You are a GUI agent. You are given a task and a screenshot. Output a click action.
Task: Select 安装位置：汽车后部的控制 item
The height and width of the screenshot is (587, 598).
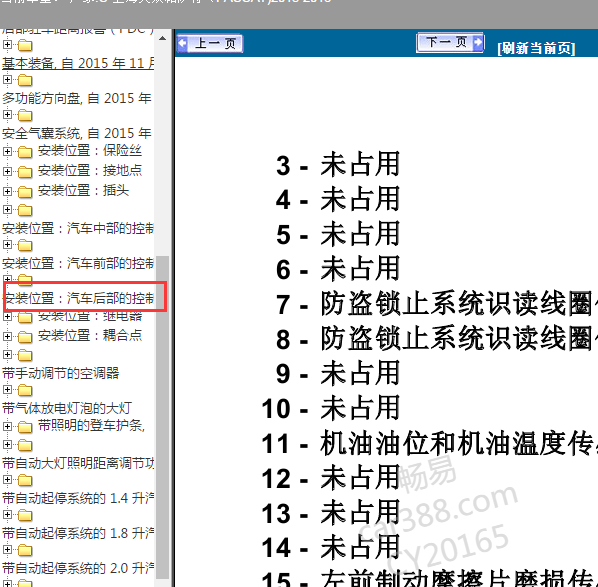point(78,299)
